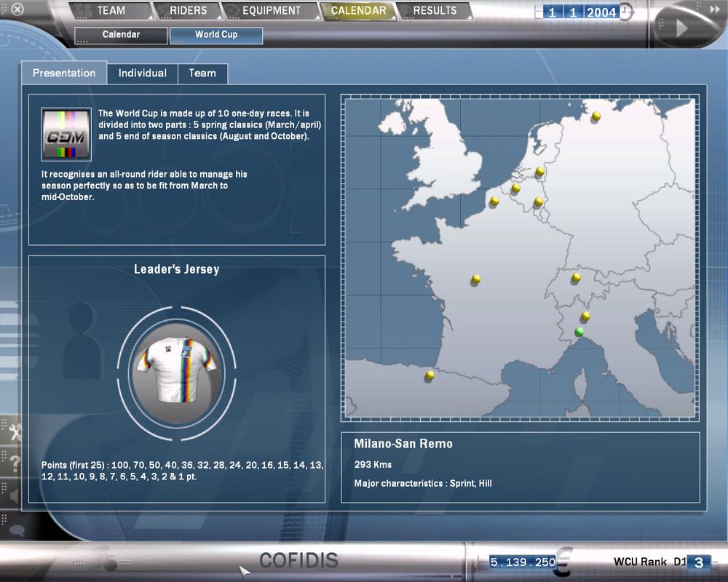Click the CDM World Cup logo
Image resolution: width=728 pixels, height=582 pixels.
tap(66, 134)
